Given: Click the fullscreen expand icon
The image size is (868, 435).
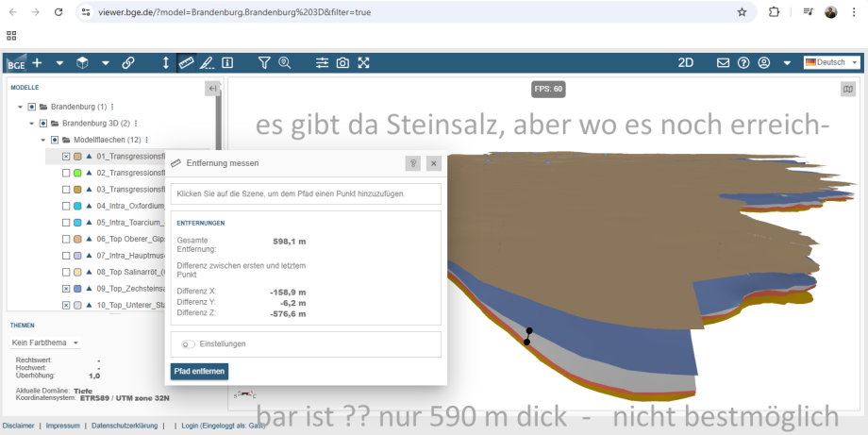Looking at the screenshot, I should (x=363, y=62).
